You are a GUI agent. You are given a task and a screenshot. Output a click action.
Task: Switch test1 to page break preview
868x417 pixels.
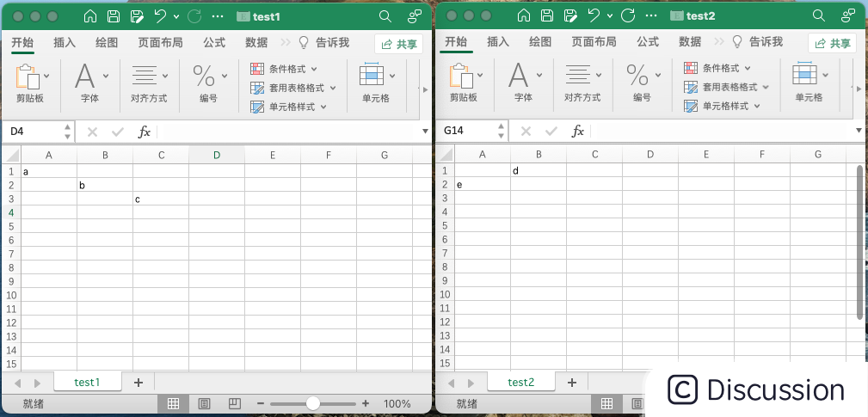[234, 404]
